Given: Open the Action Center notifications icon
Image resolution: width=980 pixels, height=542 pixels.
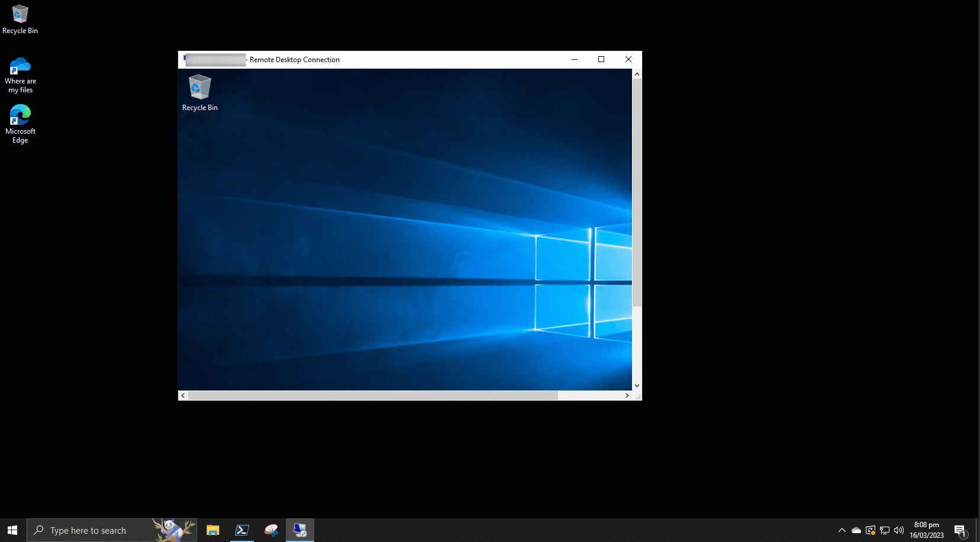Looking at the screenshot, I should [960, 531].
